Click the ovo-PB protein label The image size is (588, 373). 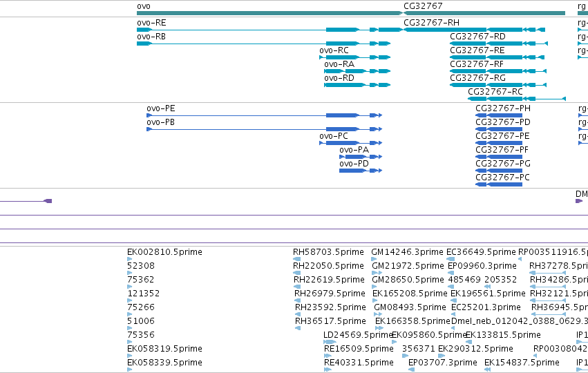[x=160, y=122]
